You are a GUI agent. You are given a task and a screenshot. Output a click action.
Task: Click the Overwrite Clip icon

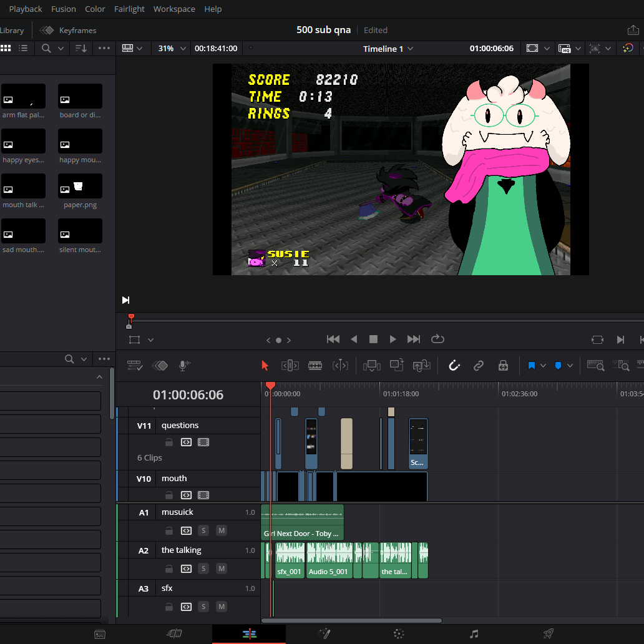tap(397, 365)
